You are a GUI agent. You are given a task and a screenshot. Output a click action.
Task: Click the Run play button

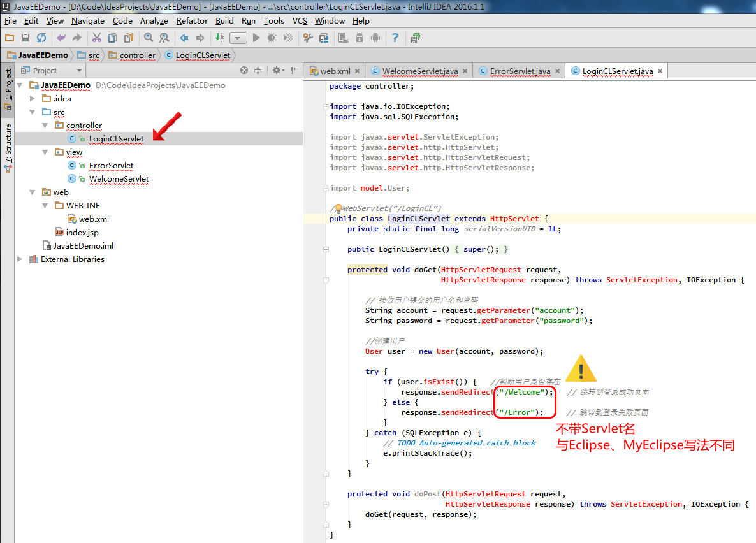(256, 38)
